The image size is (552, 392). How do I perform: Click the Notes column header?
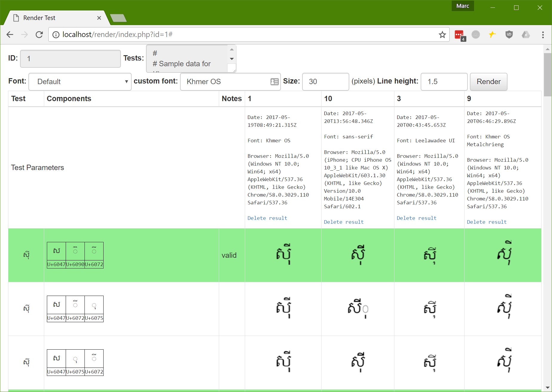point(232,99)
